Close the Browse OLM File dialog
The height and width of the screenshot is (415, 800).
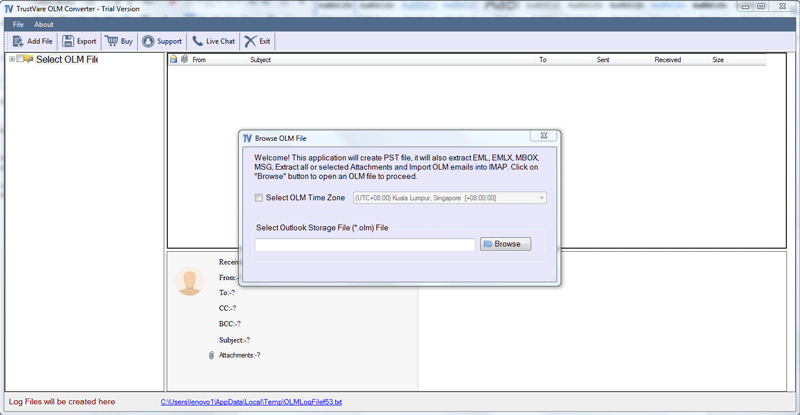click(543, 136)
